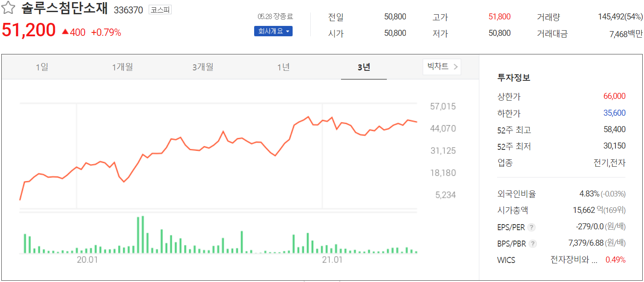
Task: Click the EPS/PER value -279/0.0
Action: [589, 227]
